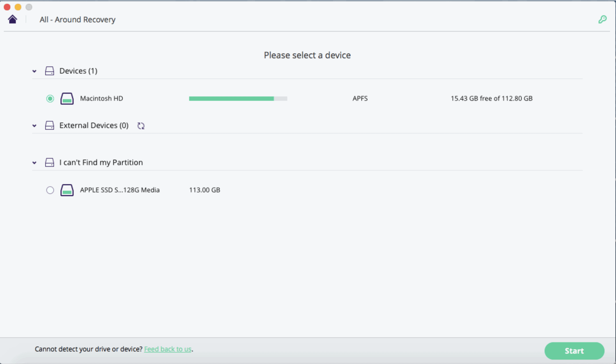Click the Devices (1) heading
This screenshot has height=364, width=616.
click(78, 71)
